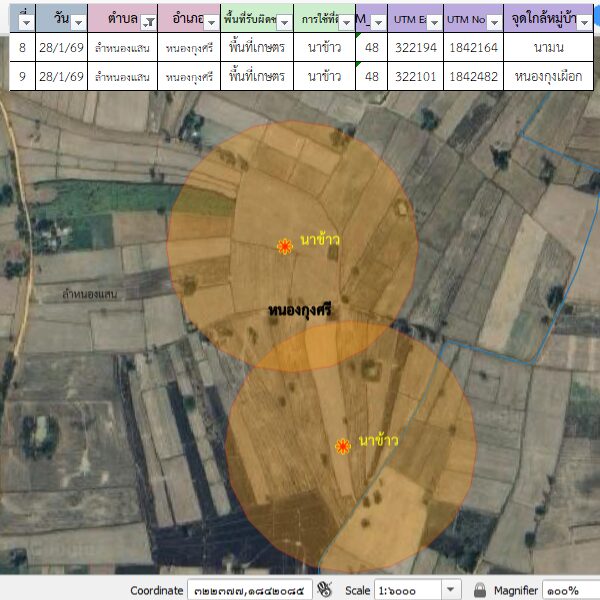Screen dimensions: 600x600
Task: Click the coordinate picker icon beside Coordinate field
Action: pyautogui.click(x=324, y=590)
